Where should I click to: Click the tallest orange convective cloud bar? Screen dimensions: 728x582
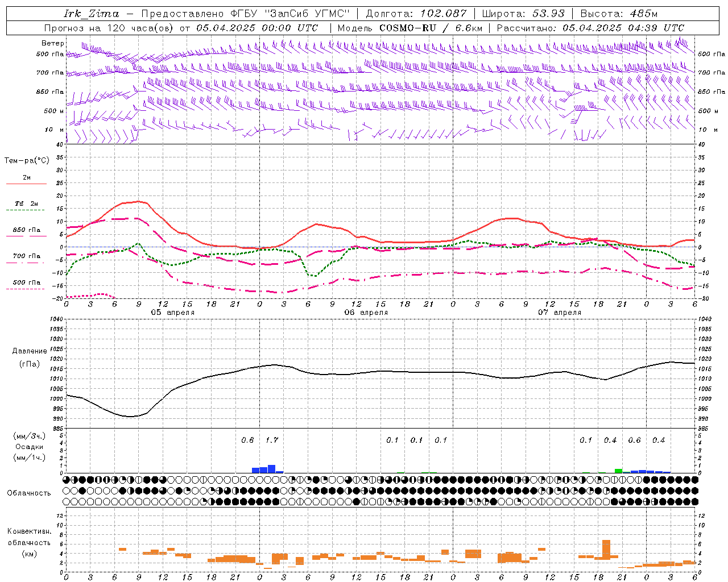point(606,550)
